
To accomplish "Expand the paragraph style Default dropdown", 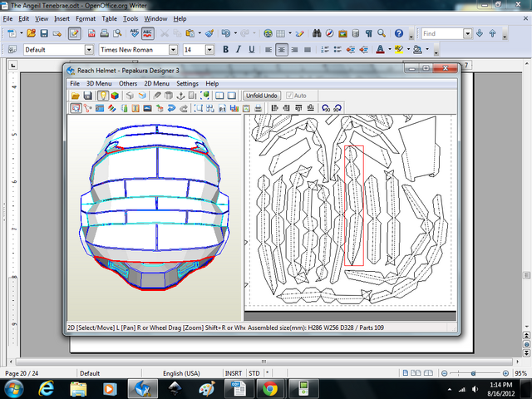I will [89, 50].
